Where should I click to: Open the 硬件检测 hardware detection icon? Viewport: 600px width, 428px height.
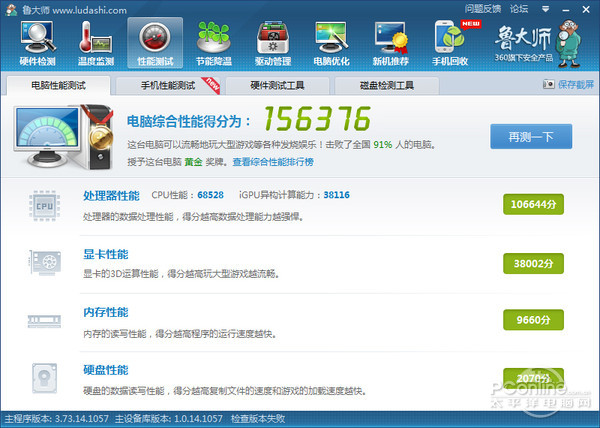click(38, 43)
